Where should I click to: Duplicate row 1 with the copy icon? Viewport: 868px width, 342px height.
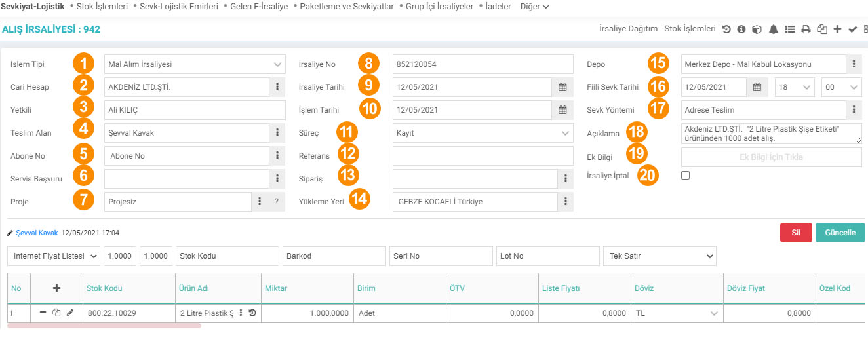[x=56, y=313]
